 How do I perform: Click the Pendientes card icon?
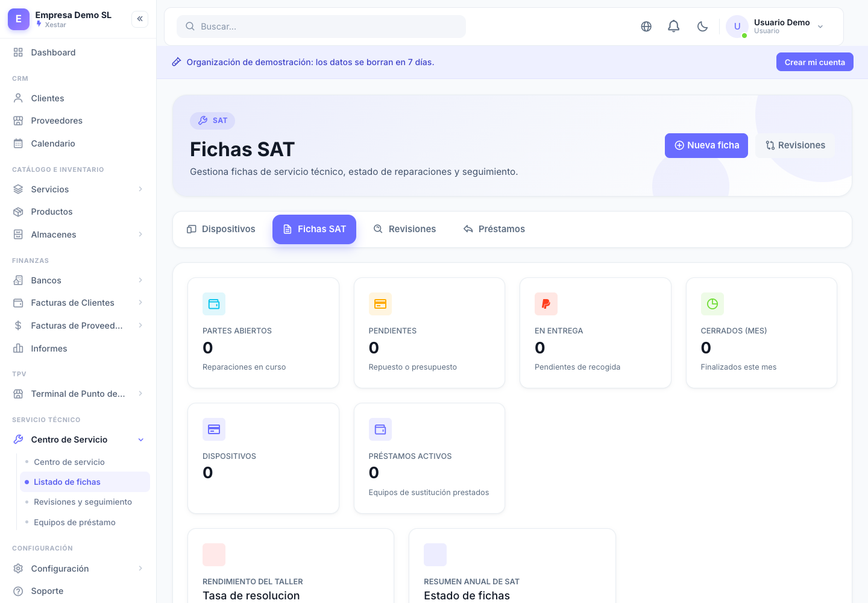(380, 304)
